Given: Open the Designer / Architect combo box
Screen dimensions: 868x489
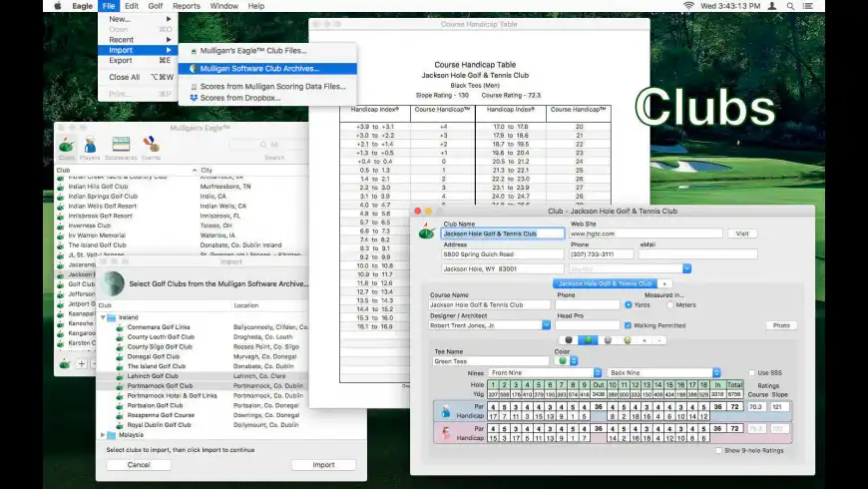Looking at the screenshot, I should point(546,325).
